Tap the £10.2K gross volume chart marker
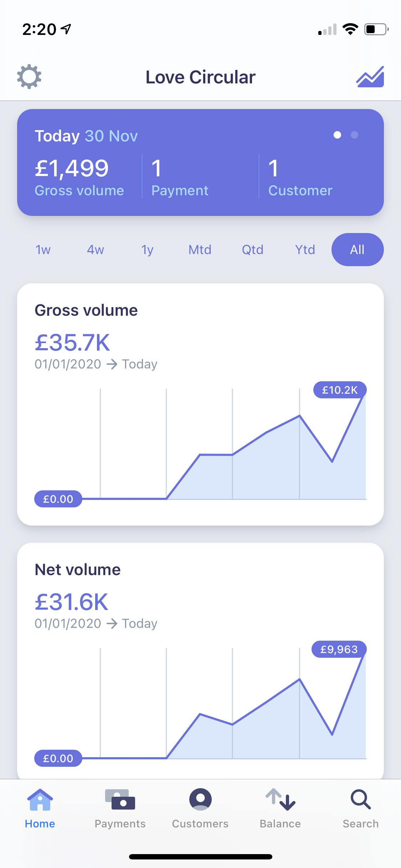 click(340, 390)
